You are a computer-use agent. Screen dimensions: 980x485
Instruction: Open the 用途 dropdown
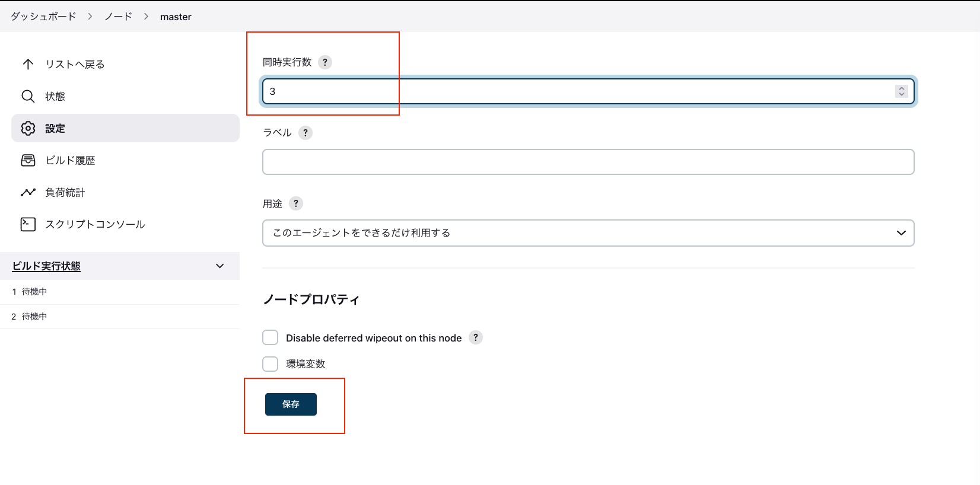(x=588, y=233)
